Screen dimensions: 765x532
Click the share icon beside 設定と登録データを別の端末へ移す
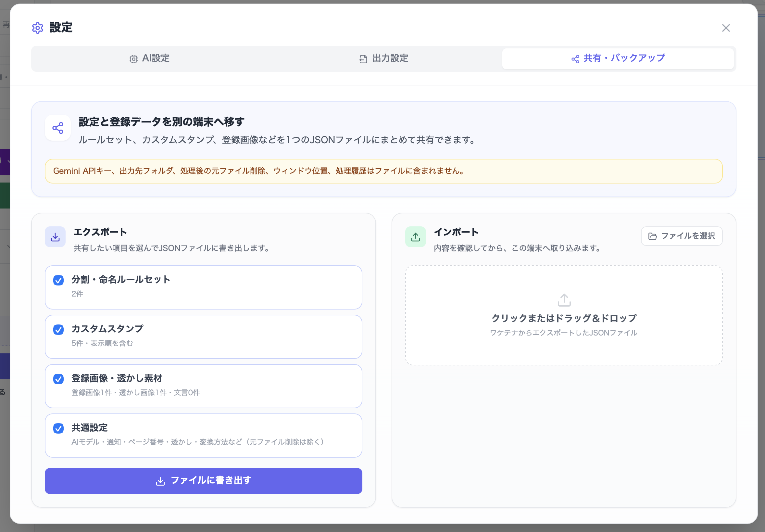[58, 128]
